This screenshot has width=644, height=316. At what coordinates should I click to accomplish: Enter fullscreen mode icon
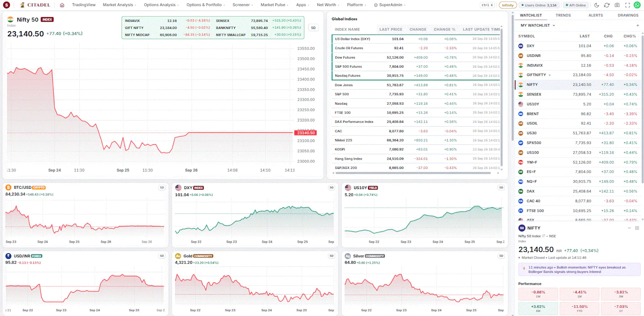tap(627, 5)
